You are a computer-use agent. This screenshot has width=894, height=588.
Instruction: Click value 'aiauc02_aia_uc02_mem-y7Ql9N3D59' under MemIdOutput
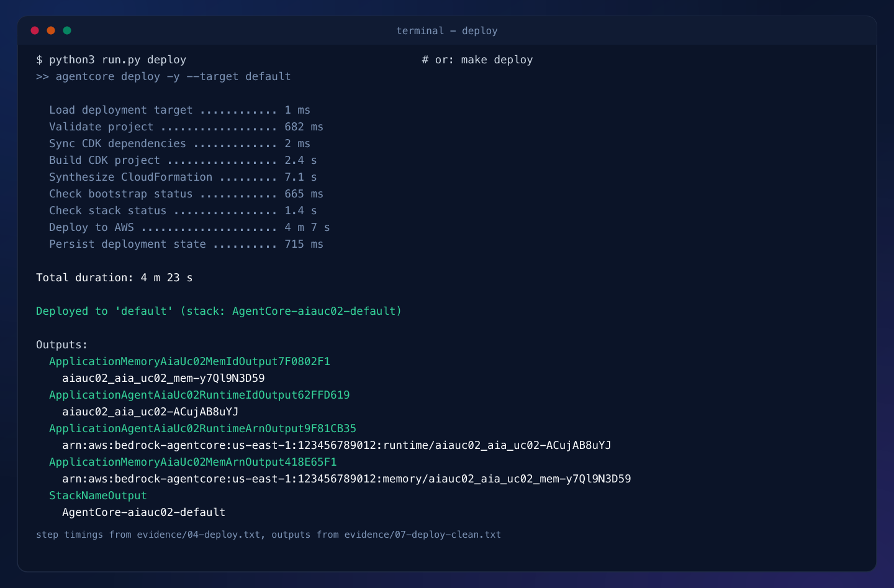(163, 378)
